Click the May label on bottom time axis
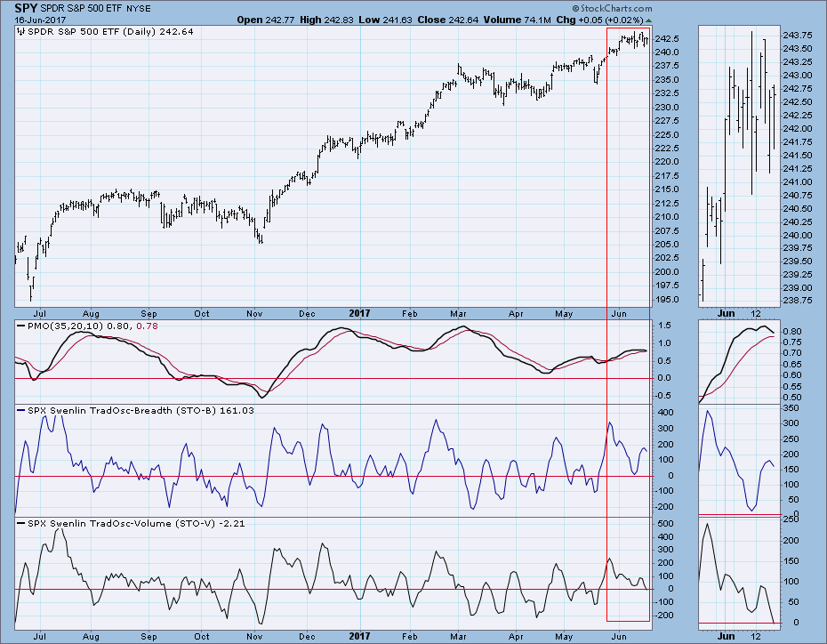This screenshot has height=644, width=827. 564,637
